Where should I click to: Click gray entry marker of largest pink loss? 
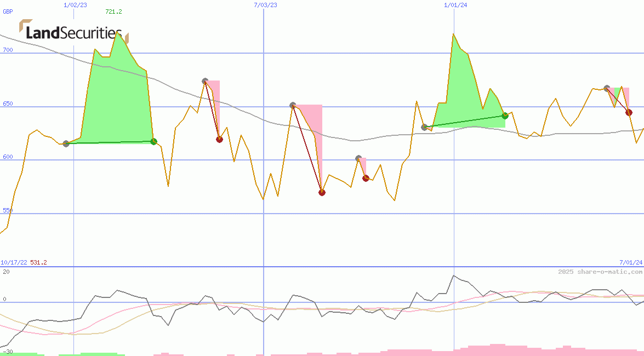[x=293, y=105]
